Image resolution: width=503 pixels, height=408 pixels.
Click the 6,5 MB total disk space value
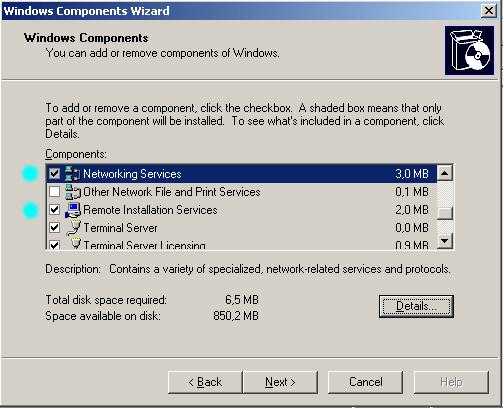coord(242,300)
